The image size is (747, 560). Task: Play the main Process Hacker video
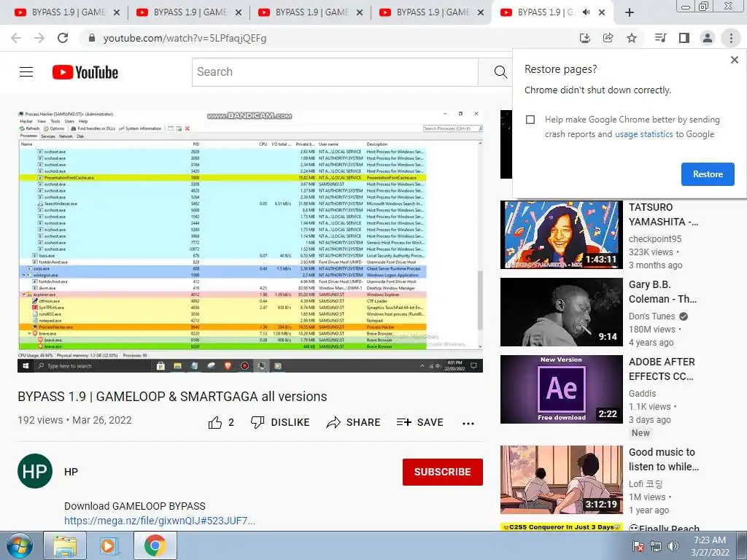[250, 241]
